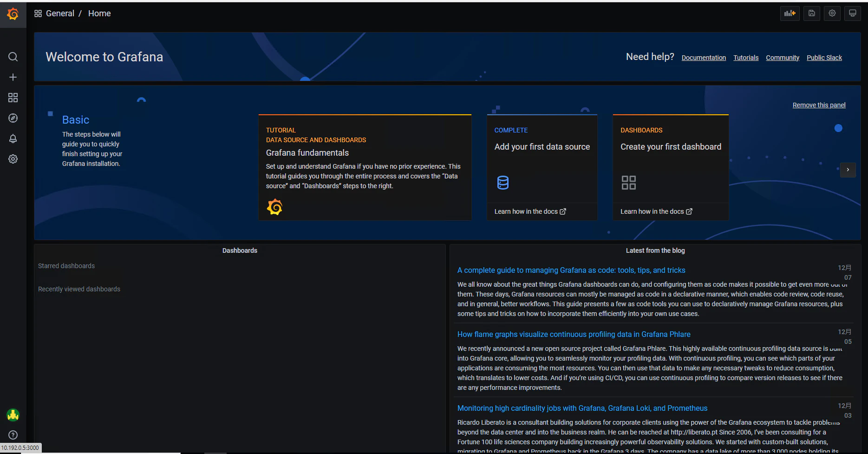
Task: Click Add your first data source card
Action: click(x=542, y=167)
